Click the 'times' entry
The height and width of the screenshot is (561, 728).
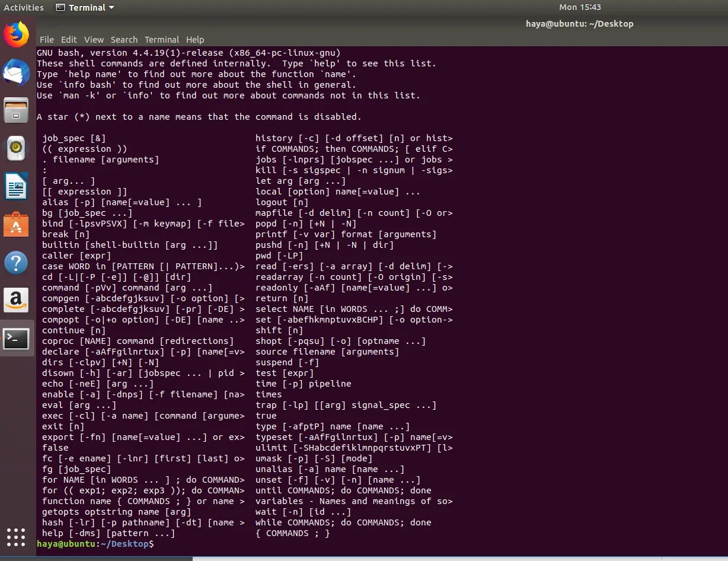(x=269, y=394)
